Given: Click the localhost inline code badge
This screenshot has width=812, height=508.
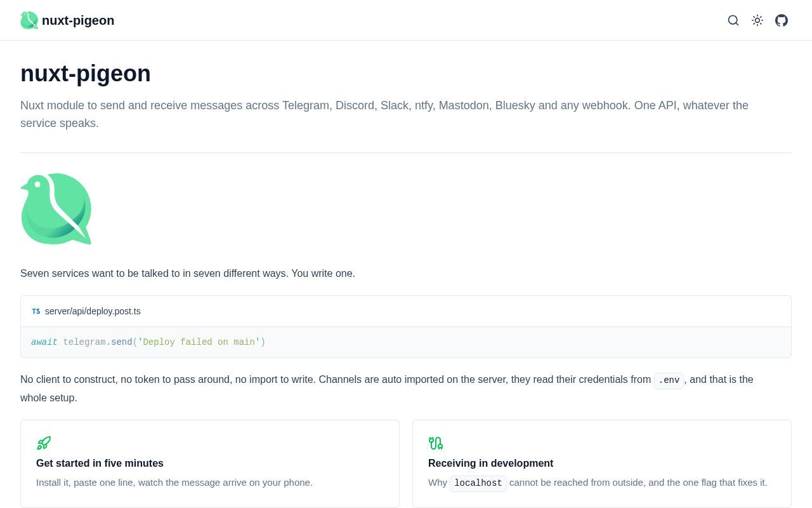Looking at the screenshot, I should click(478, 483).
